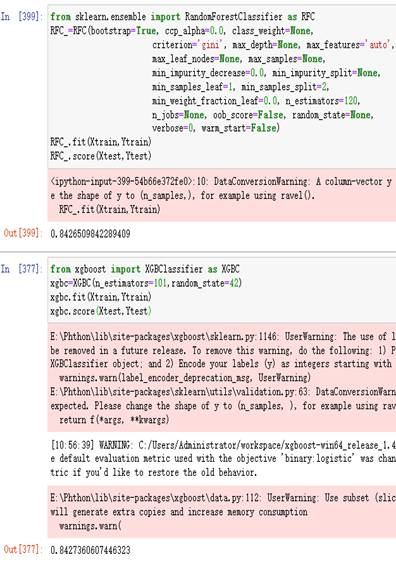Click the In [377] cell prompt
The image size is (396, 567).
tap(22, 269)
